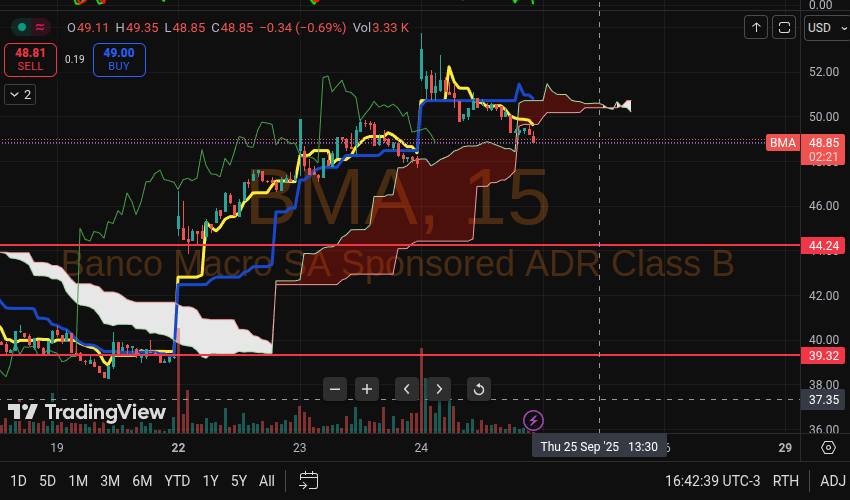Open the go-to-date calendar icon

[308, 481]
